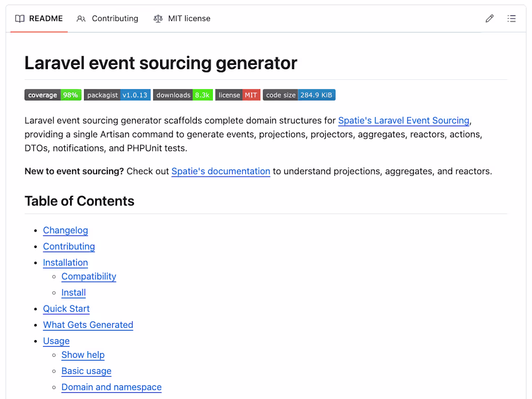532x399 pixels.
Task: Click the code size 284.9 KiB badge
Action: (299, 95)
